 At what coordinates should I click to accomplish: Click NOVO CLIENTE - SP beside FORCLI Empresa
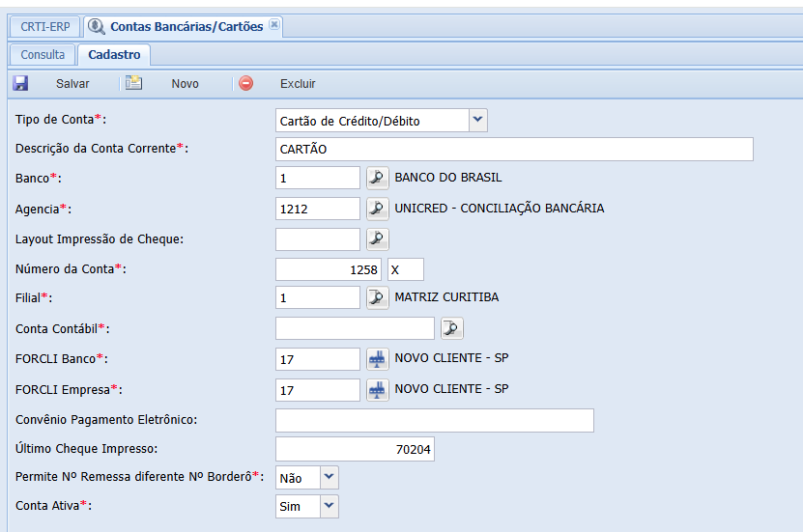click(x=451, y=389)
